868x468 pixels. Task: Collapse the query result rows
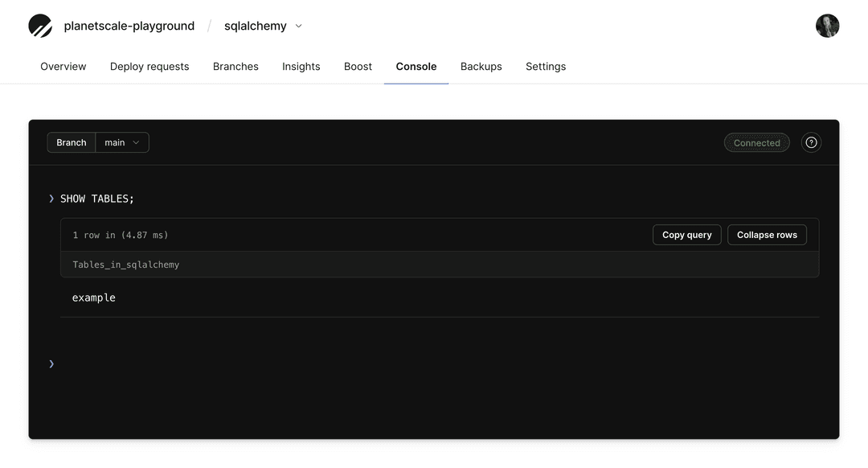click(767, 234)
